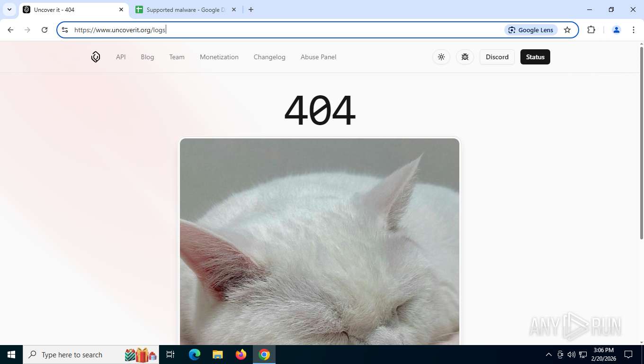Image resolution: width=644 pixels, height=364 pixels.
Task: Open the Discord link button
Action: (x=497, y=57)
